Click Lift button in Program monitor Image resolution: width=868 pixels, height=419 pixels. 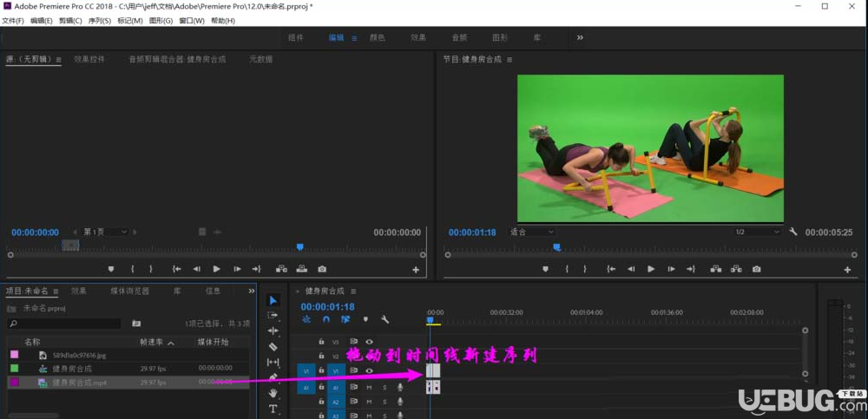click(x=716, y=269)
